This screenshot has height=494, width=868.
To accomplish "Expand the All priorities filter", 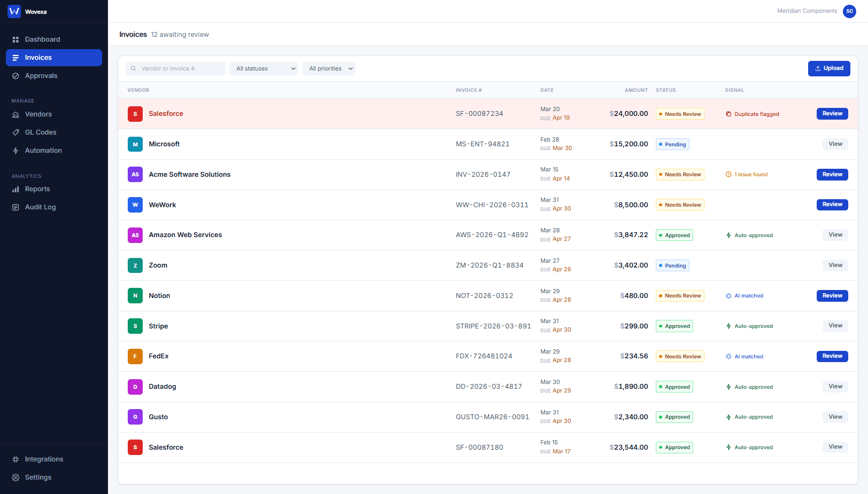I will [329, 68].
